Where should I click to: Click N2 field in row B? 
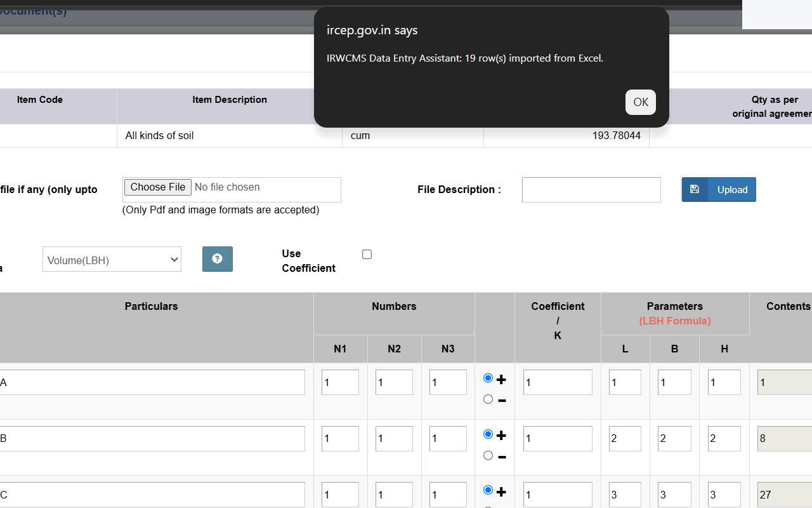point(394,439)
